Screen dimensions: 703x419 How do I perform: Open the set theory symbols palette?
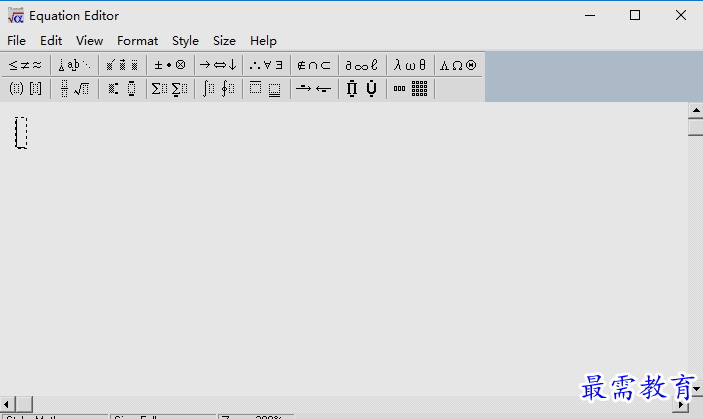point(314,65)
